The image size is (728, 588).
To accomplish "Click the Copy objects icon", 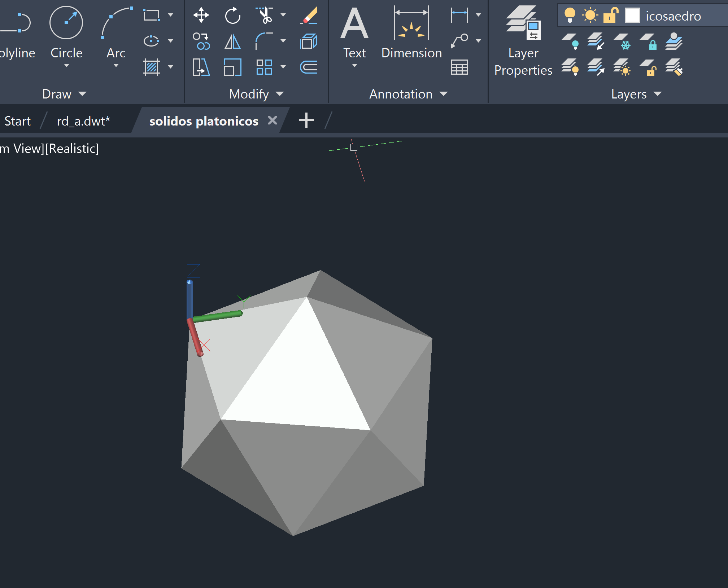I will tap(201, 41).
